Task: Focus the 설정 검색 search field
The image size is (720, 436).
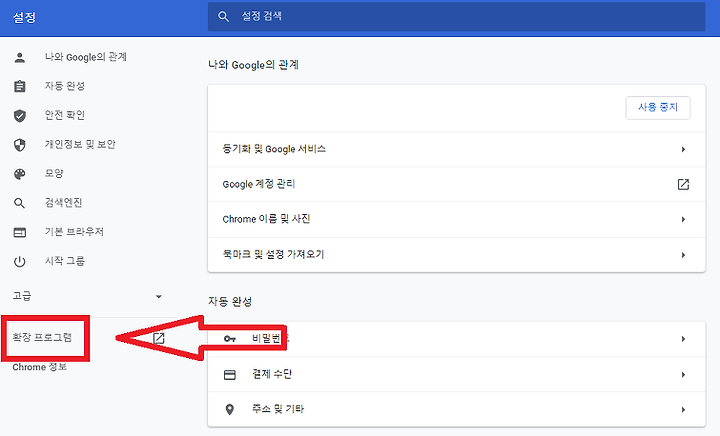Action: [456, 17]
